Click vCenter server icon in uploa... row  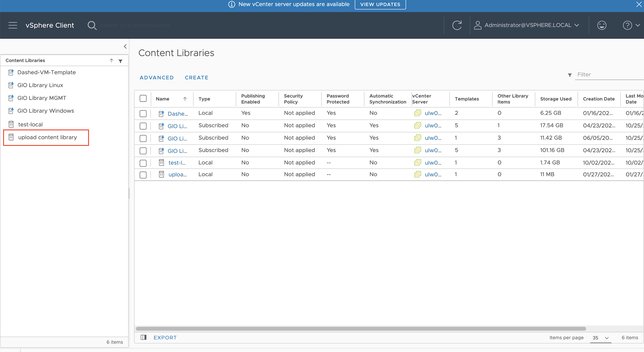click(417, 174)
